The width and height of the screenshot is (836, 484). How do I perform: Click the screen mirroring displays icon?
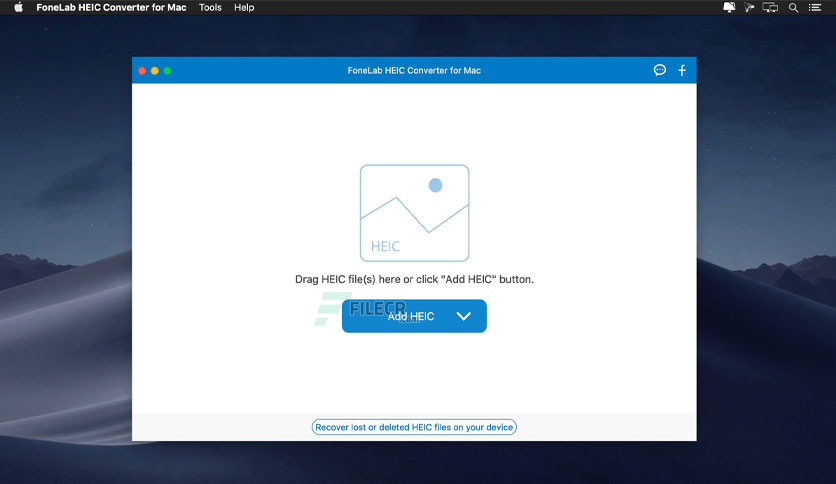(770, 7)
